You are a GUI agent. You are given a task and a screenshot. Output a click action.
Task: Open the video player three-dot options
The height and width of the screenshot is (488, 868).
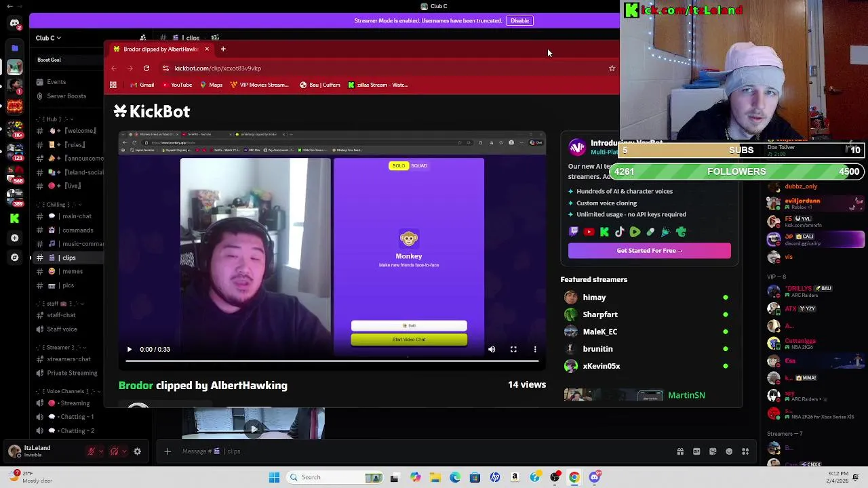[x=535, y=349]
